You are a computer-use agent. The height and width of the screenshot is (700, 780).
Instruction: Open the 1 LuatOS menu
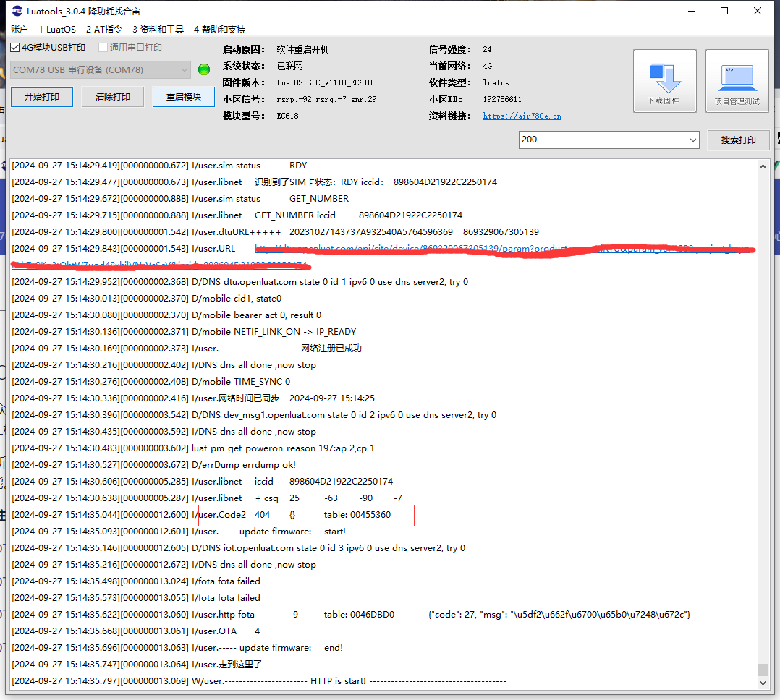coord(57,30)
